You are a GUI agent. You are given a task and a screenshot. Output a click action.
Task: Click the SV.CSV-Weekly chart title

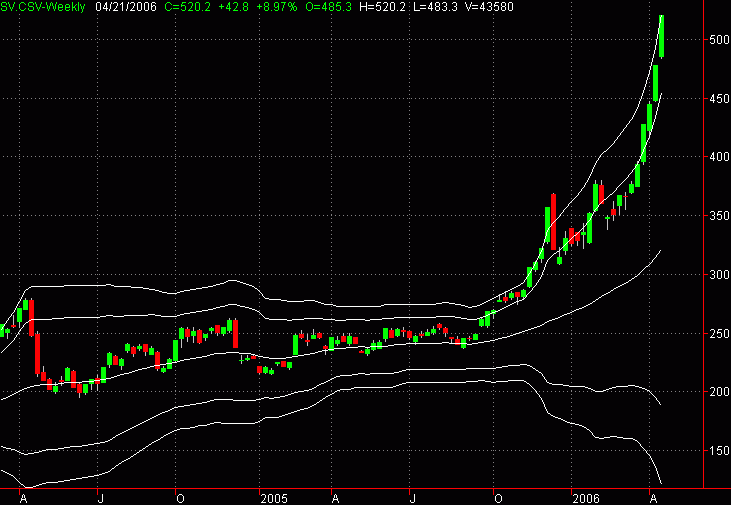[43, 7]
